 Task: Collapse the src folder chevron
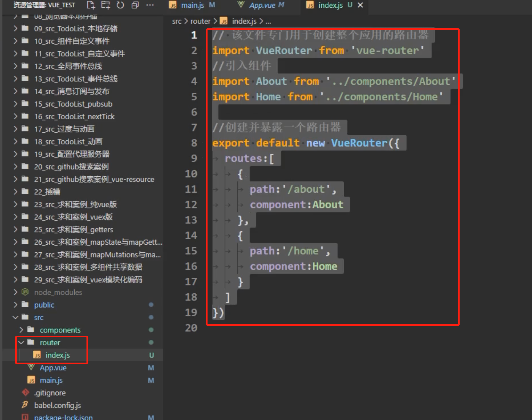tap(15, 317)
